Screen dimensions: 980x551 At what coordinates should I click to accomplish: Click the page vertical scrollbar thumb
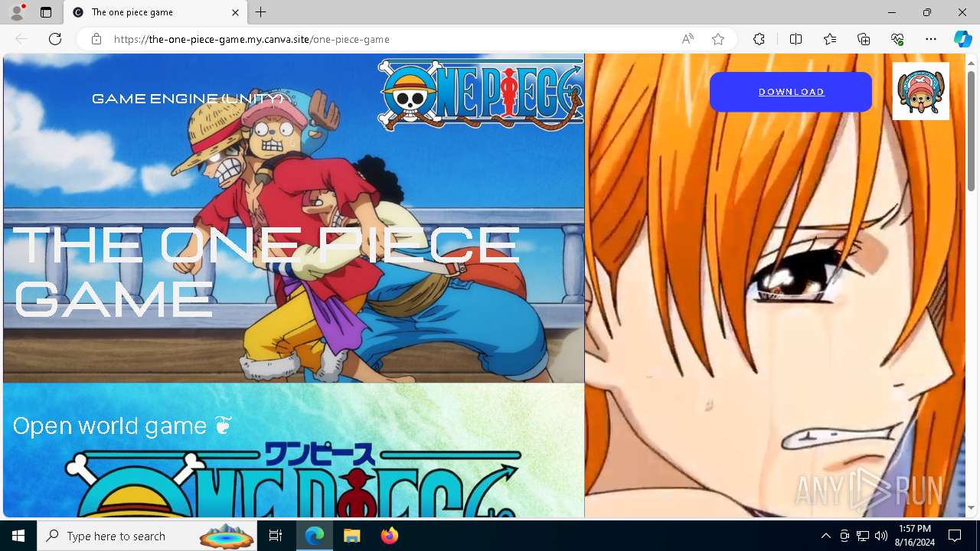972,130
